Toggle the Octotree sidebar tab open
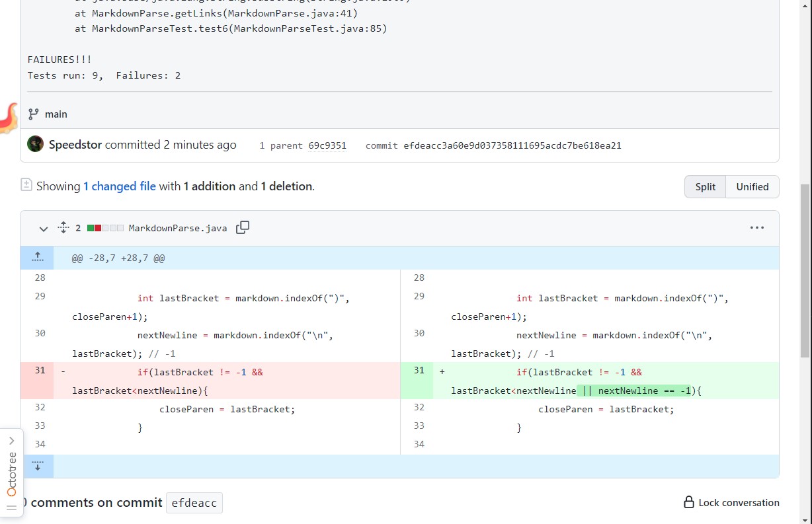The height and width of the screenshot is (524, 812). 11,441
